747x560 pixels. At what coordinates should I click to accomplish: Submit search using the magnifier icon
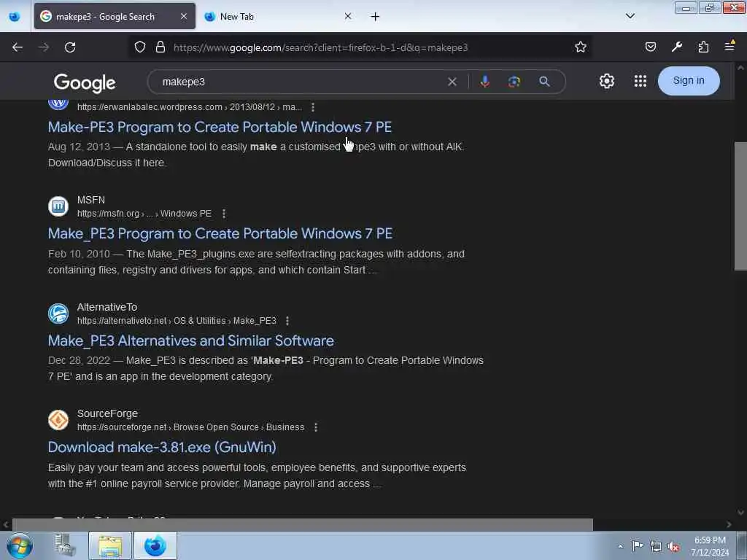544,82
